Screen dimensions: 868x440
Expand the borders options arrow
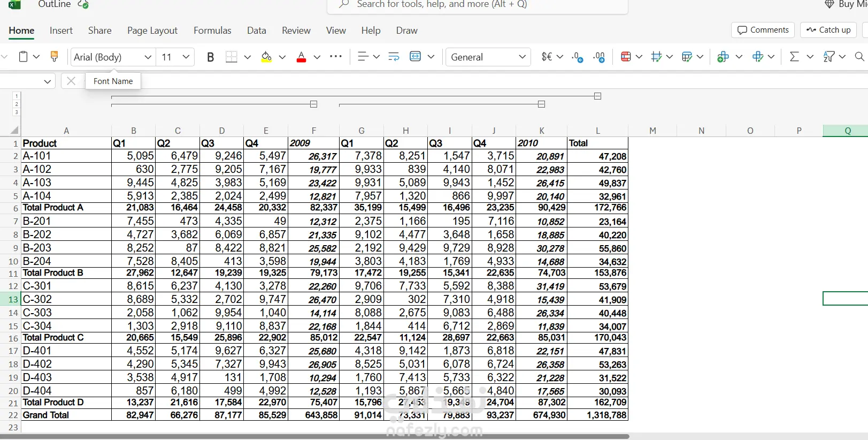(247, 57)
